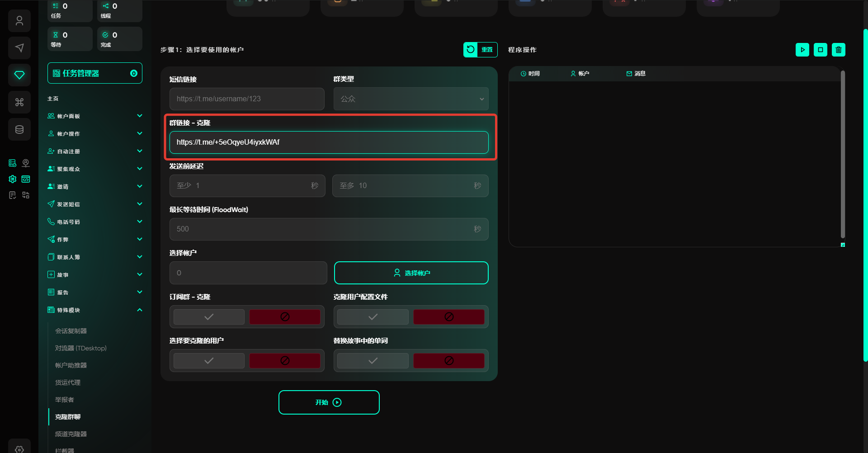
Task: Click the user profile icon in left rail
Action: [x=19, y=21]
